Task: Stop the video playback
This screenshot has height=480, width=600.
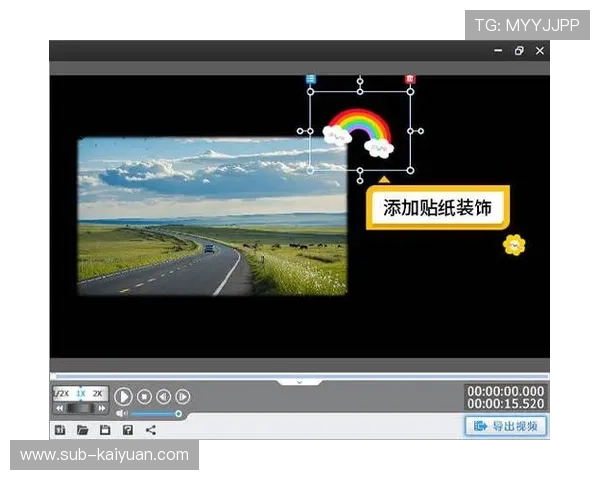Action: coord(144,397)
